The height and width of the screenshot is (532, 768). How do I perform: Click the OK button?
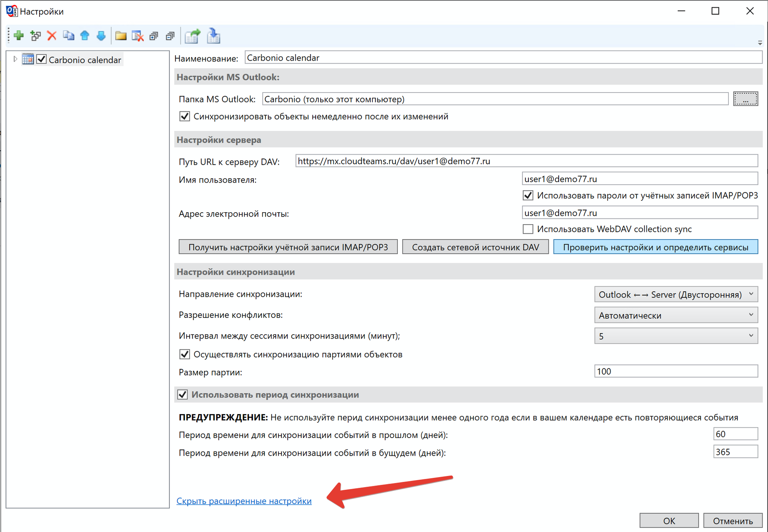tap(669, 521)
